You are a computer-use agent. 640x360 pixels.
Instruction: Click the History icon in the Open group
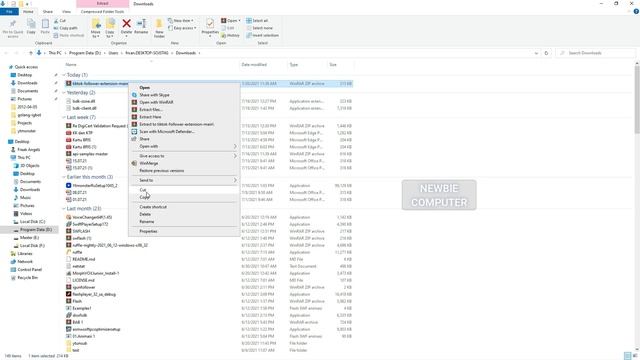pos(231,36)
